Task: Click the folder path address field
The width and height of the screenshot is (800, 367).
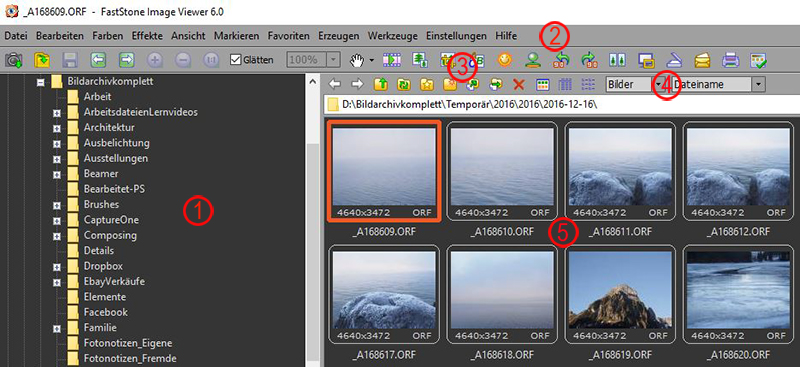Action: point(561,105)
